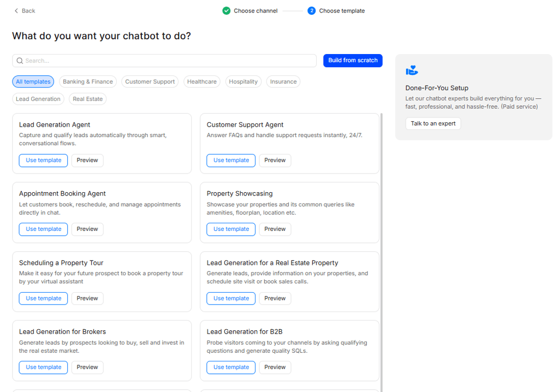Preview the Scheduling a Property Tour template

tap(87, 298)
